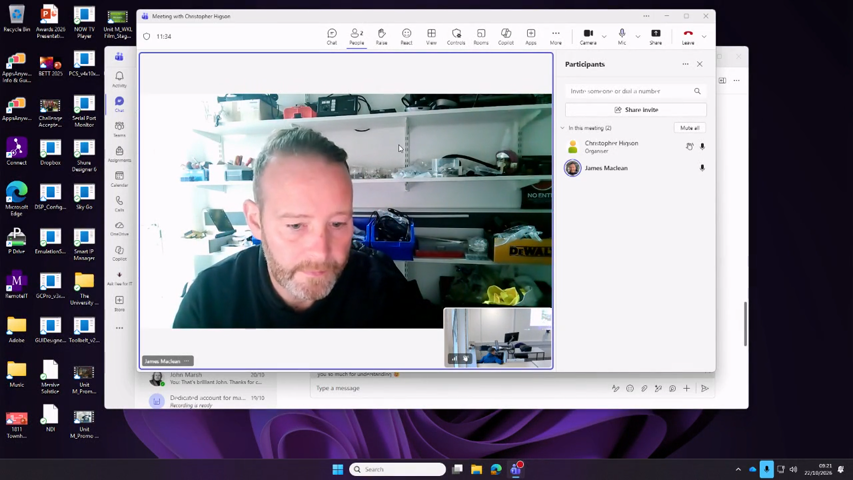Open emoji picker in chat compose bar

(630, 388)
